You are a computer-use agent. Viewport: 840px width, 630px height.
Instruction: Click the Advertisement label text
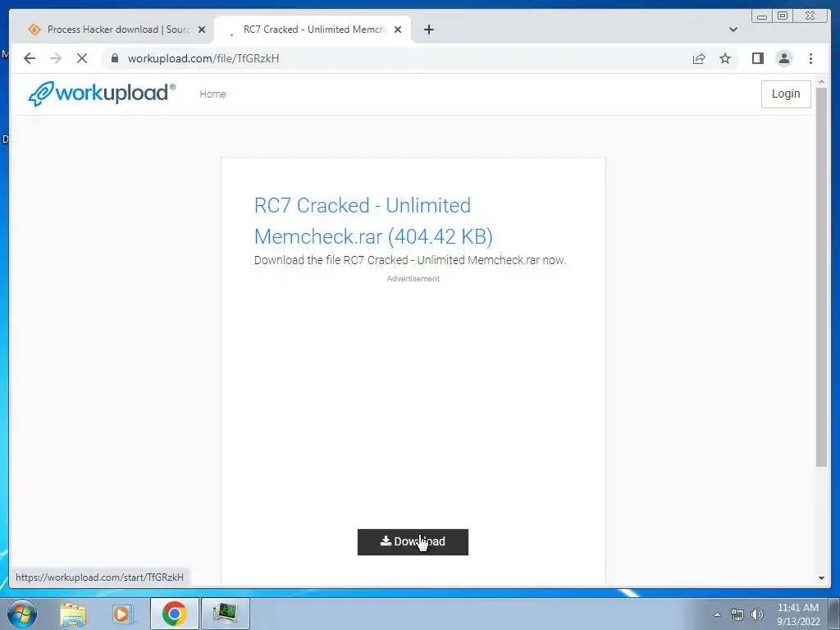pyautogui.click(x=413, y=279)
